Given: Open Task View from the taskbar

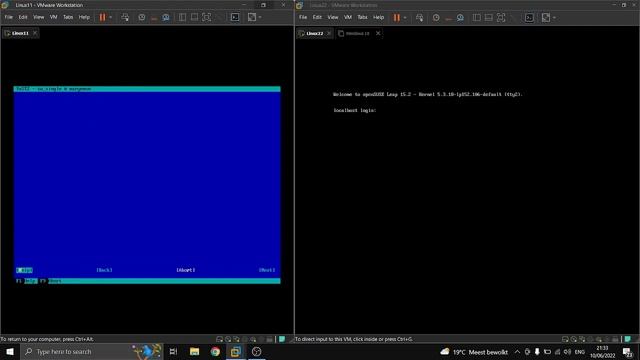Looking at the screenshot, I should pos(173,351).
